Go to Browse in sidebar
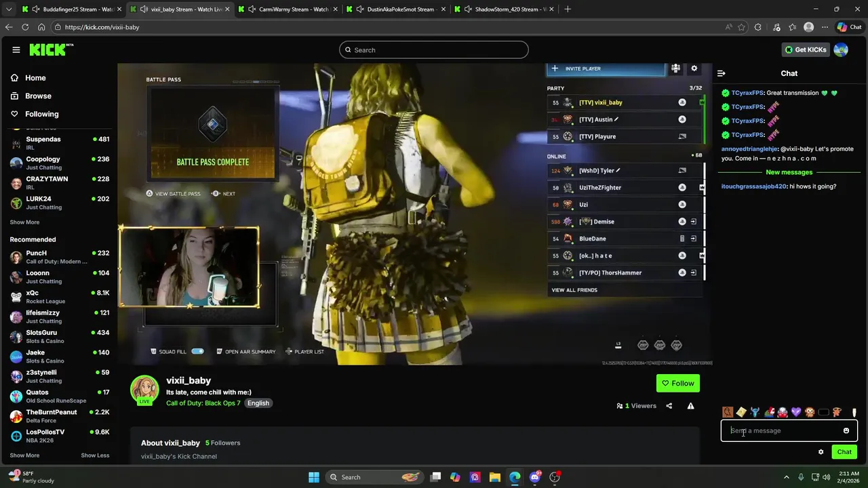The height and width of the screenshot is (488, 868). point(31,96)
